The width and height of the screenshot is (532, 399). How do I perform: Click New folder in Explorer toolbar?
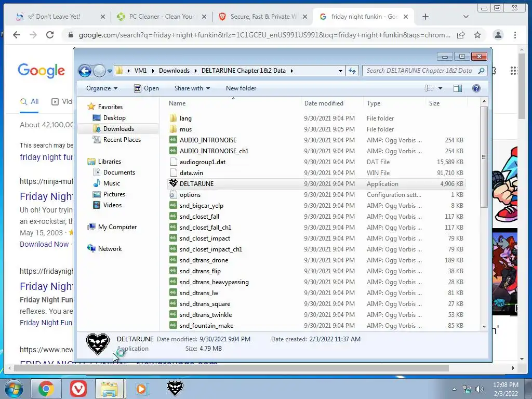pyautogui.click(x=241, y=88)
